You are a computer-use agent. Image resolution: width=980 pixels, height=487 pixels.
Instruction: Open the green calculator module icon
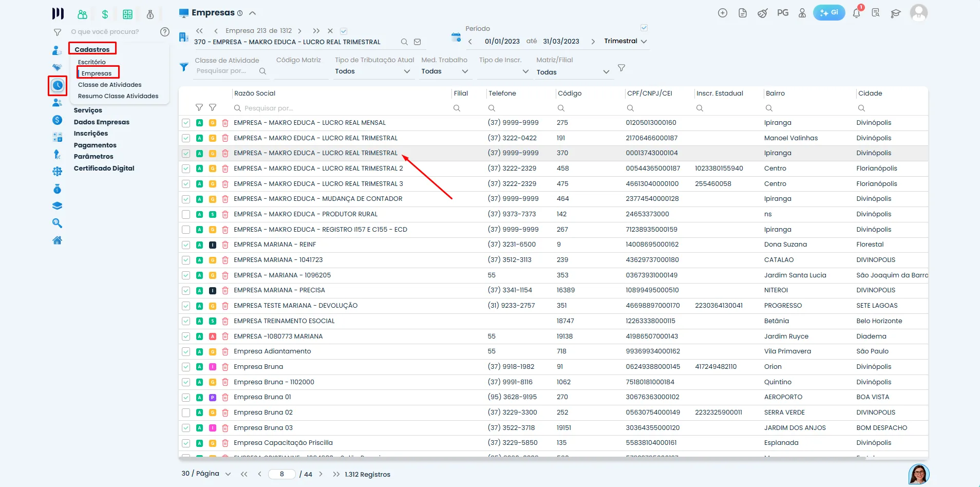[x=127, y=14]
